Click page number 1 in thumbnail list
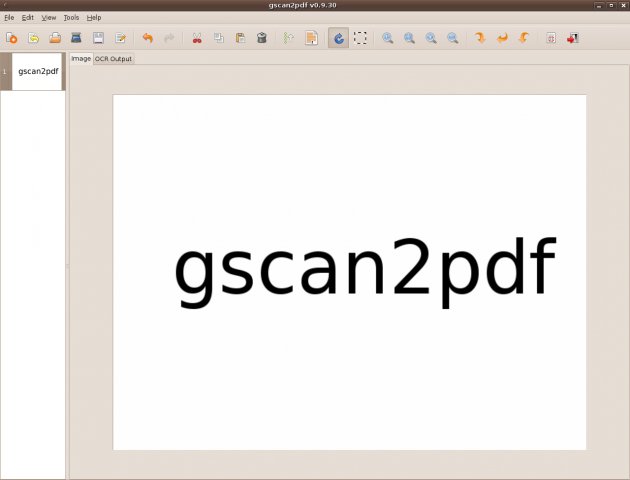630x480 pixels. pos(5,71)
